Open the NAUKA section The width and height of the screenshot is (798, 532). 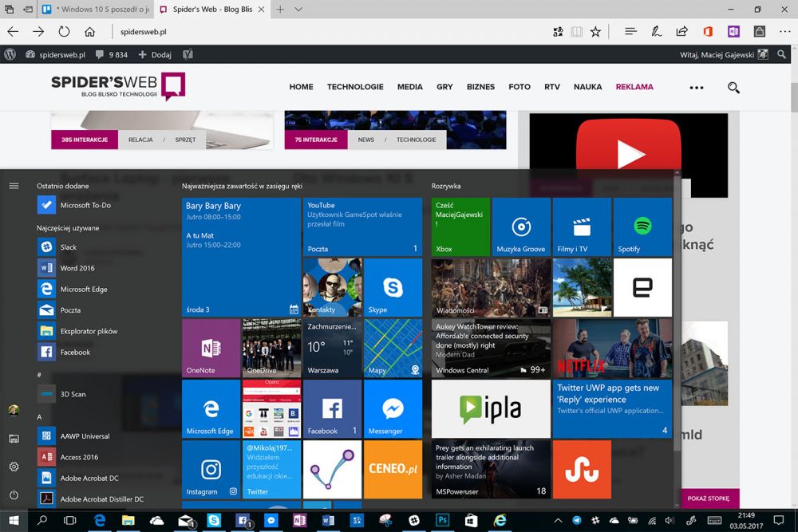click(587, 87)
